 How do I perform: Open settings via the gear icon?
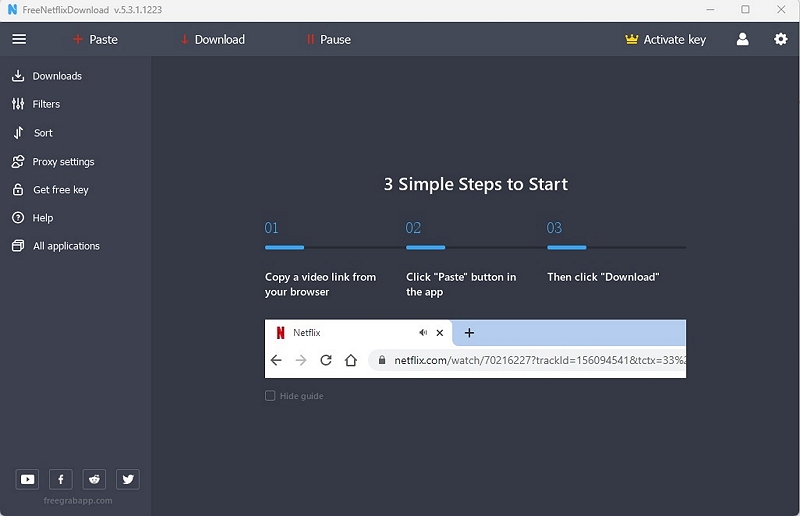(781, 39)
